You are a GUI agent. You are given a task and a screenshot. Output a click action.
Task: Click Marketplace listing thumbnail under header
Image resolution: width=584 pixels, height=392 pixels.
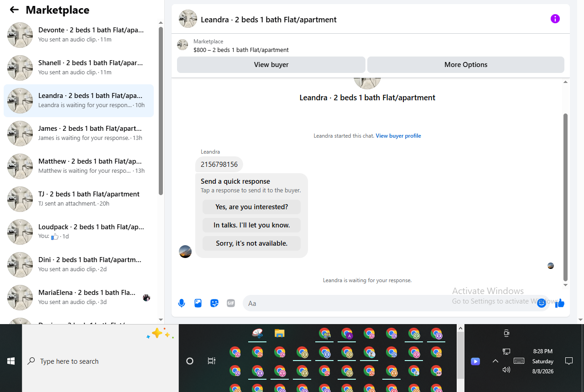182,45
